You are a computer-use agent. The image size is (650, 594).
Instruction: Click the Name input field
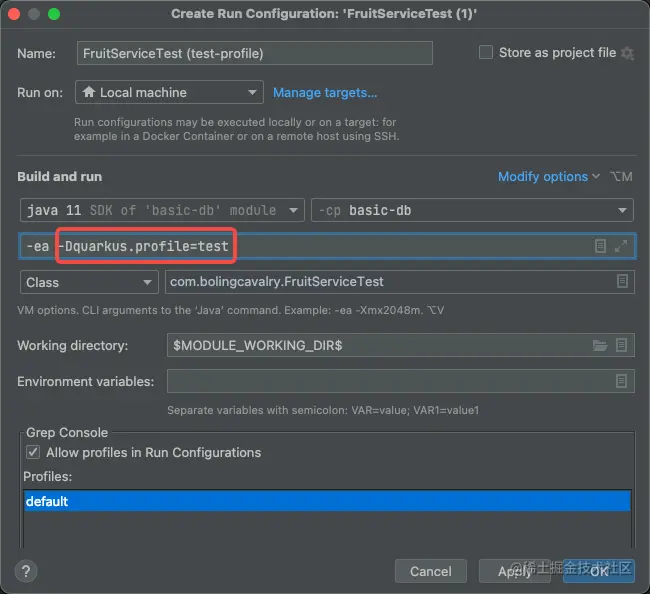[255, 53]
